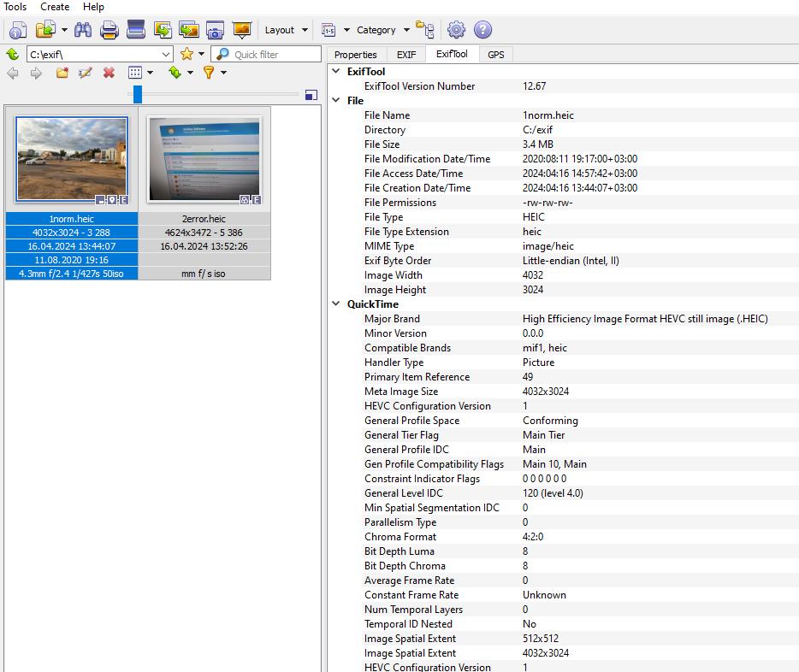Viewport: 799px width, 672px height.
Task: Select the 2error.heic thumbnail
Action: [203, 161]
